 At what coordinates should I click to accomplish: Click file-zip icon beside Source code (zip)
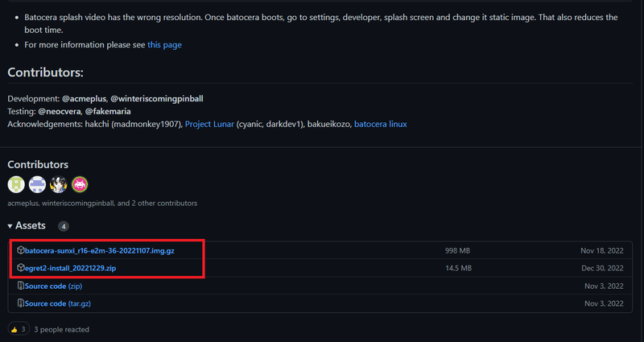(x=21, y=286)
